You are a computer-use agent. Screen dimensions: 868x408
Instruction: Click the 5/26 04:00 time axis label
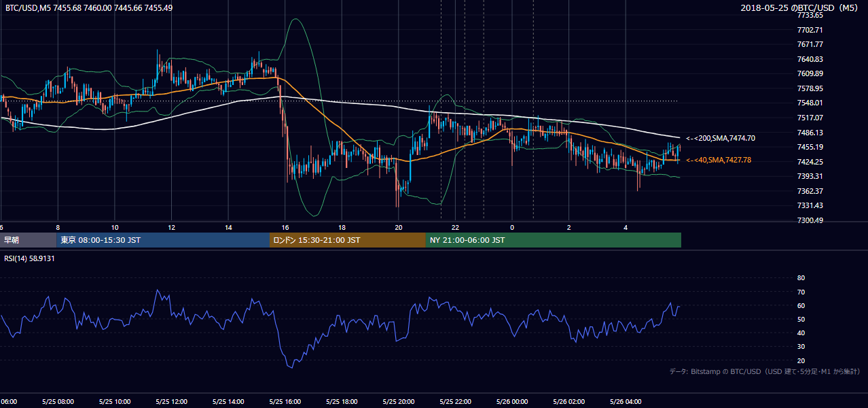click(x=626, y=402)
